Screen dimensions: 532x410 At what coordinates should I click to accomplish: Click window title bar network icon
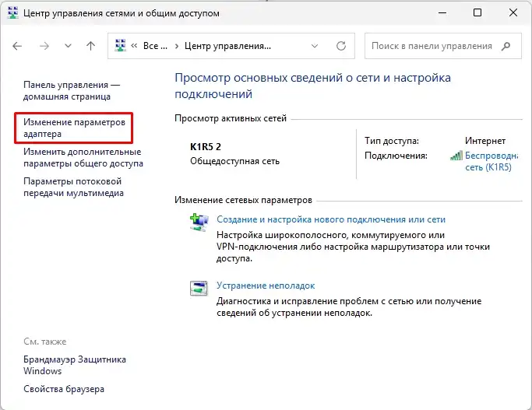coord(13,13)
